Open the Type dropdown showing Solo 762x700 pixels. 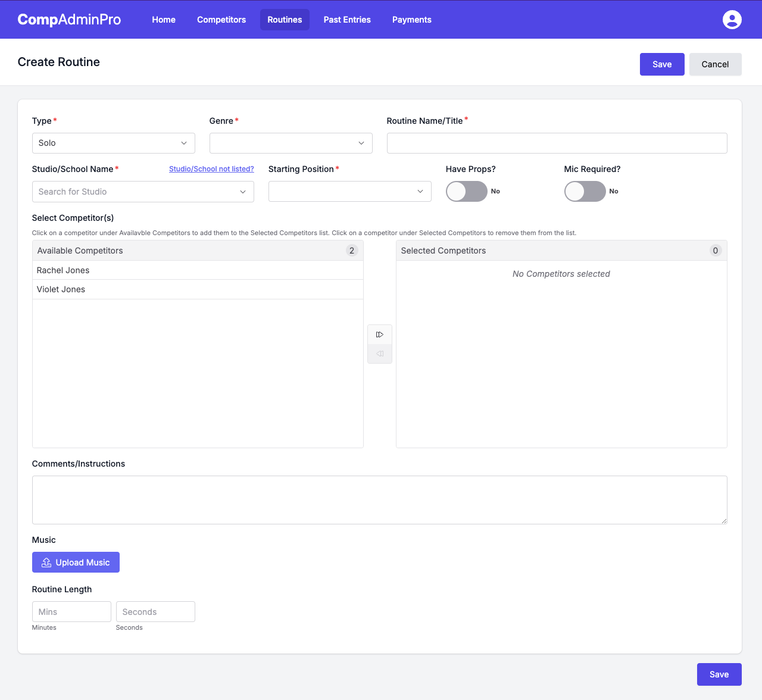pos(114,143)
